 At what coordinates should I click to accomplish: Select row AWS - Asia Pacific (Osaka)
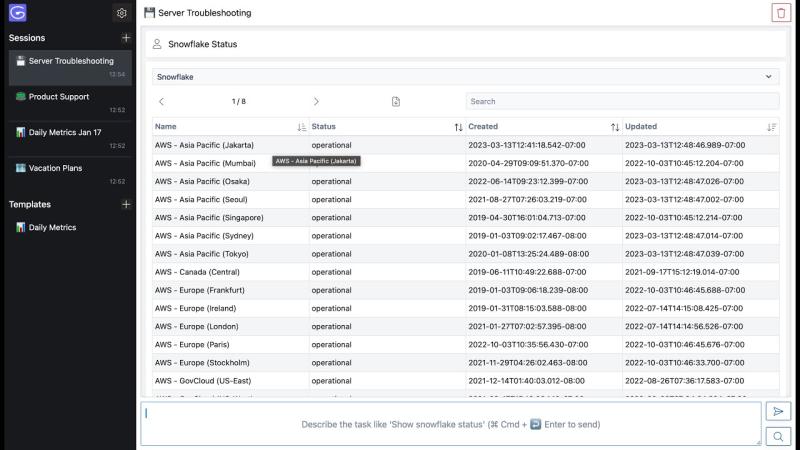465,182
